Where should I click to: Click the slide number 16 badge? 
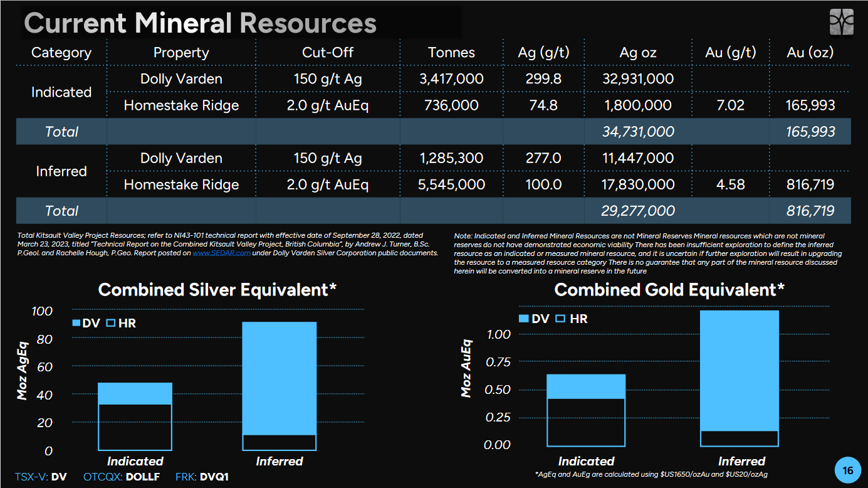(848, 470)
